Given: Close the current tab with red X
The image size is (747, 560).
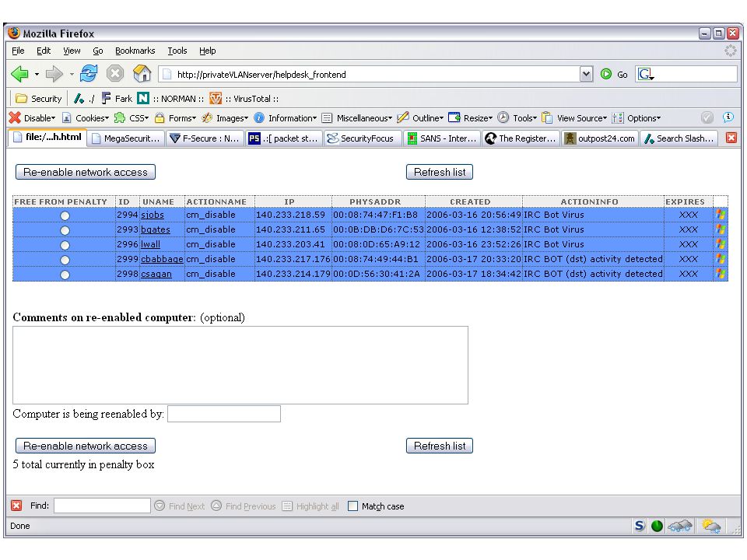Looking at the screenshot, I should pos(731,138).
